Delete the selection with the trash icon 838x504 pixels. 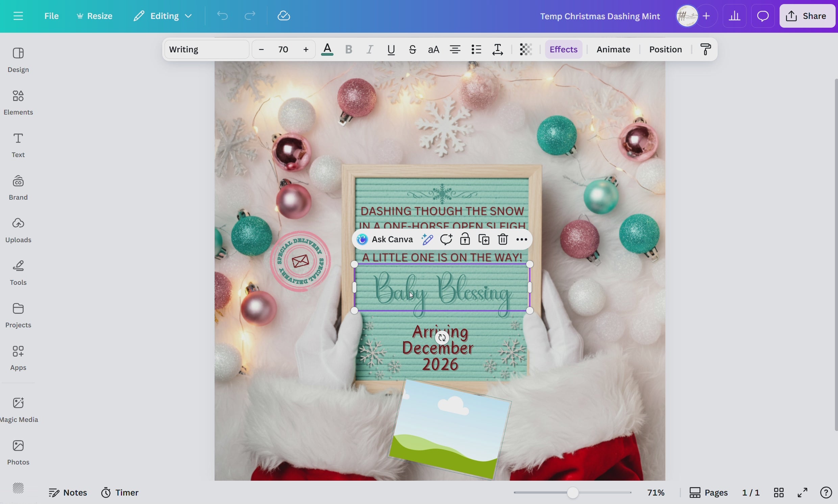pos(503,239)
